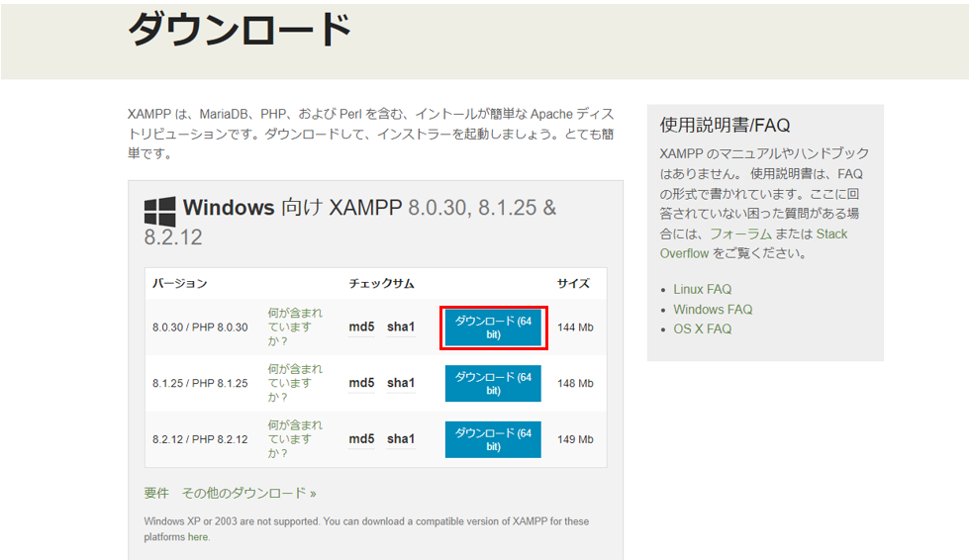Image resolution: width=971 pixels, height=560 pixels.
Task: Click the チェックサム column header
Action: click(x=381, y=283)
